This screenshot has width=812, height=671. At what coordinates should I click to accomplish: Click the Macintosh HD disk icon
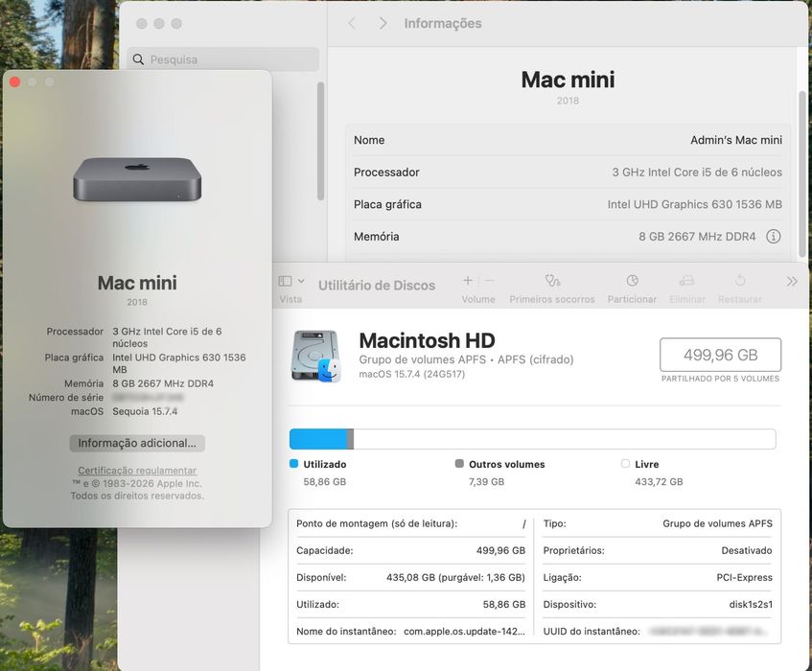coord(316,357)
